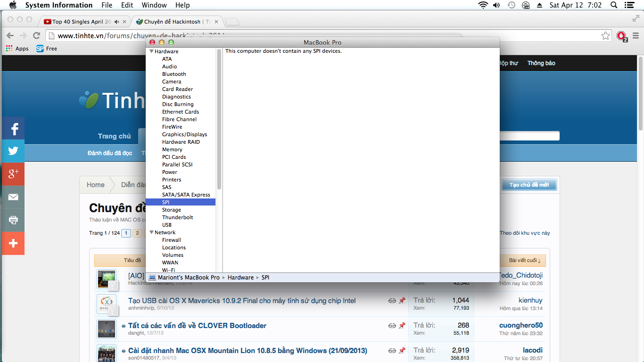Share page via Facebook sidebar button
Image resolution: width=644 pixels, height=362 pixels.
point(13,128)
